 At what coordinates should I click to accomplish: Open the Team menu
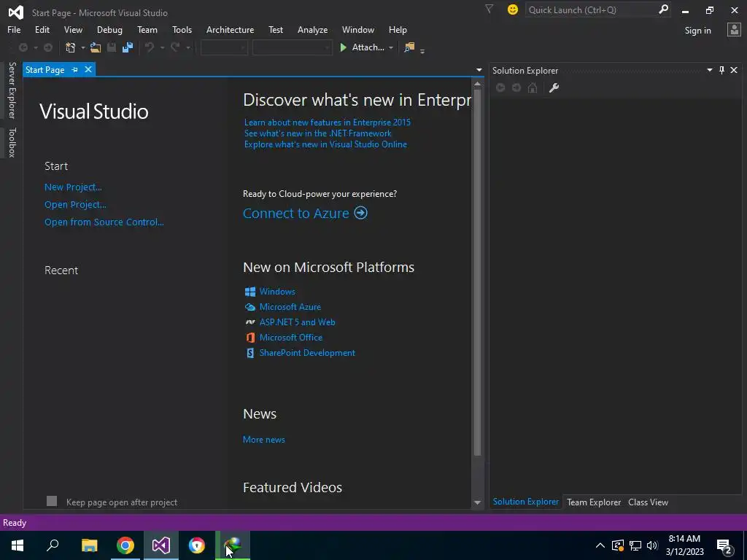pyautogui.click(x=147, y=29)
